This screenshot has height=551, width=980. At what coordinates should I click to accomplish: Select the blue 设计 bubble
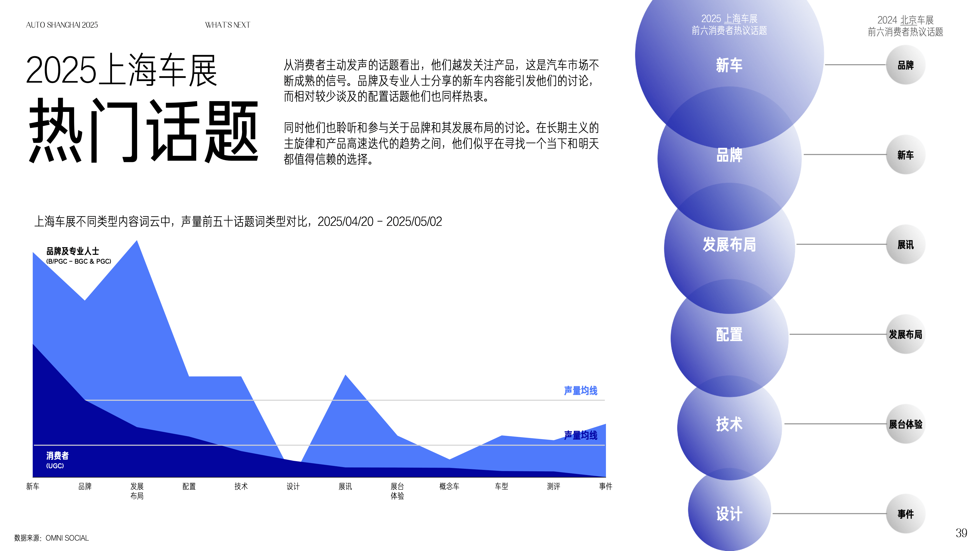point(729,509)
